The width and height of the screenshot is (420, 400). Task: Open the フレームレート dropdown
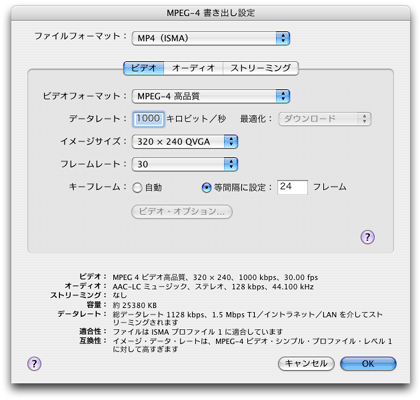click(185, 164)
